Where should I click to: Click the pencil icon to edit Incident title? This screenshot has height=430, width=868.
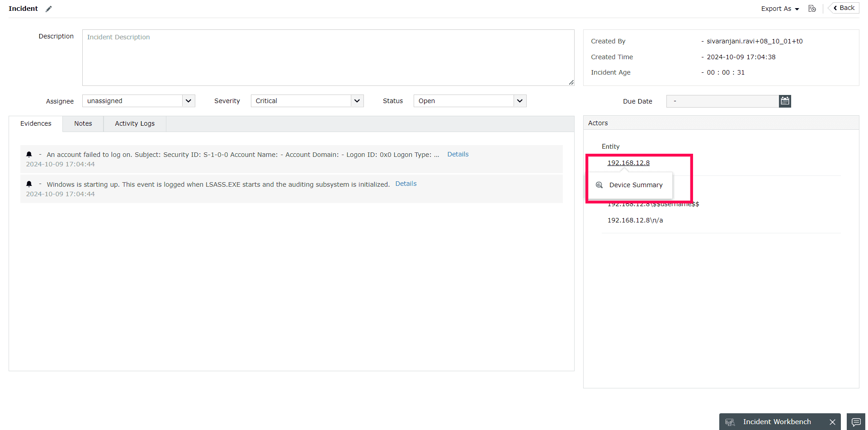(x=49, y=9)
